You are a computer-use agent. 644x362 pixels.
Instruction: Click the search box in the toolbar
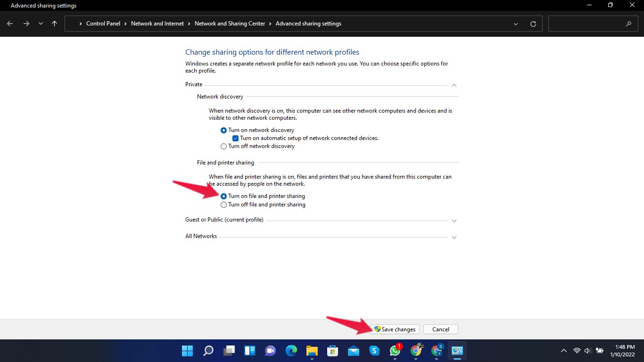point(593,23)
